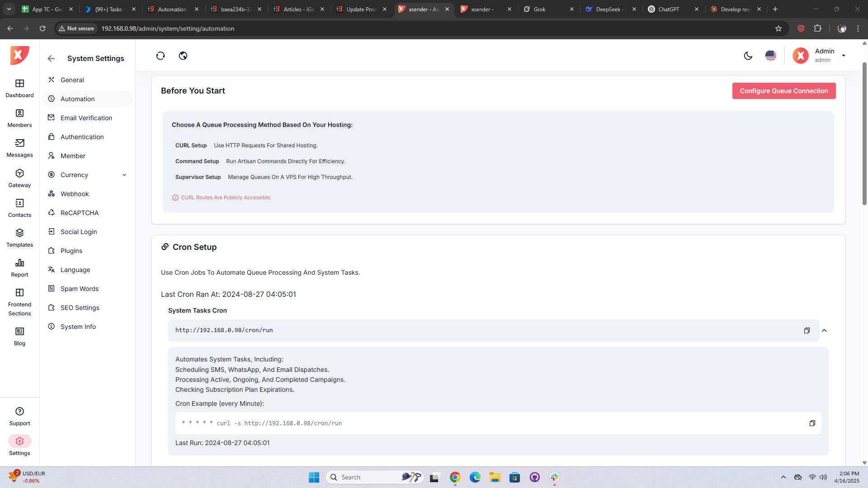Click the refresh cache icon in the header
Screen dimensions: 868x488
point(160,56)
